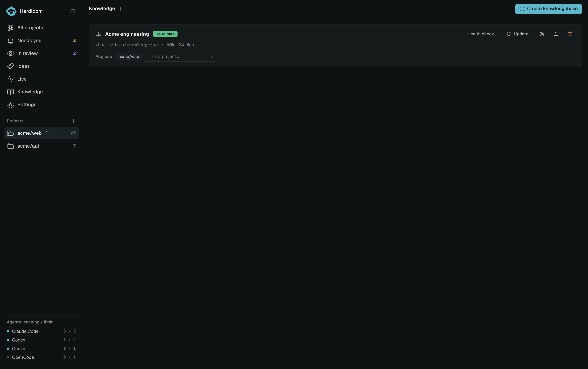
Task: Click the acme/web open folder icon
Action: click(11, 133)
